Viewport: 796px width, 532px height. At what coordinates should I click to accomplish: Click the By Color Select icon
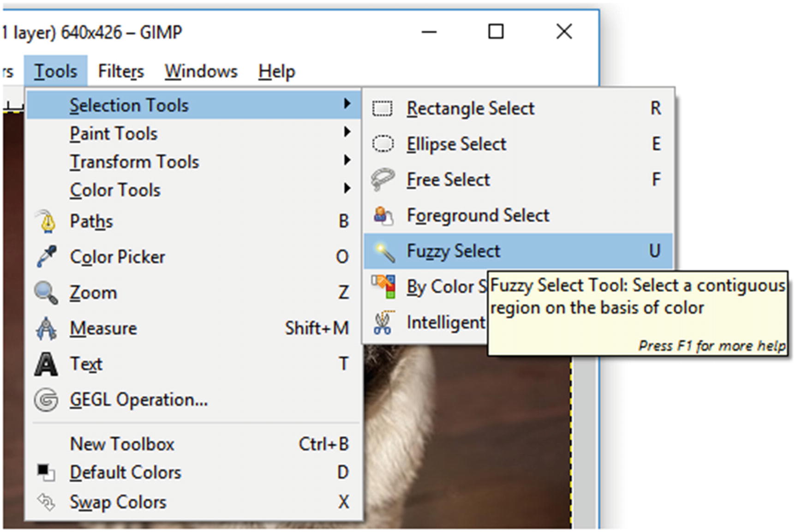click(383, 287)
